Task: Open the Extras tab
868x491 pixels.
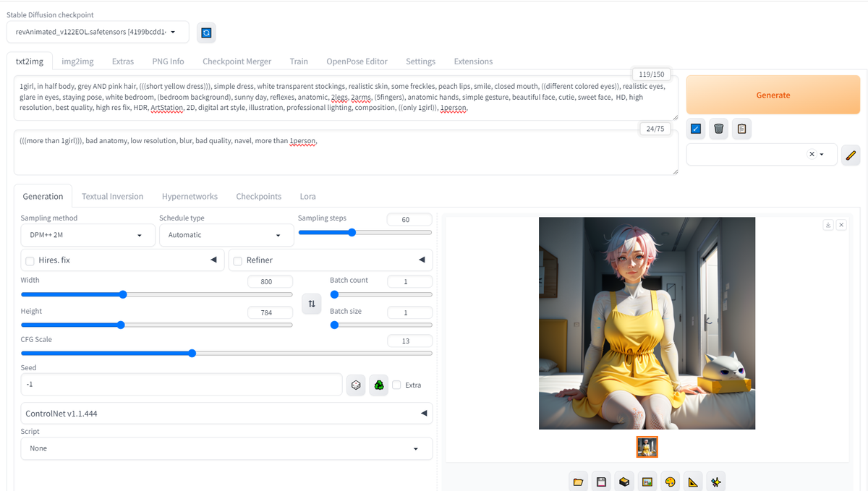Action: point(122,61)
